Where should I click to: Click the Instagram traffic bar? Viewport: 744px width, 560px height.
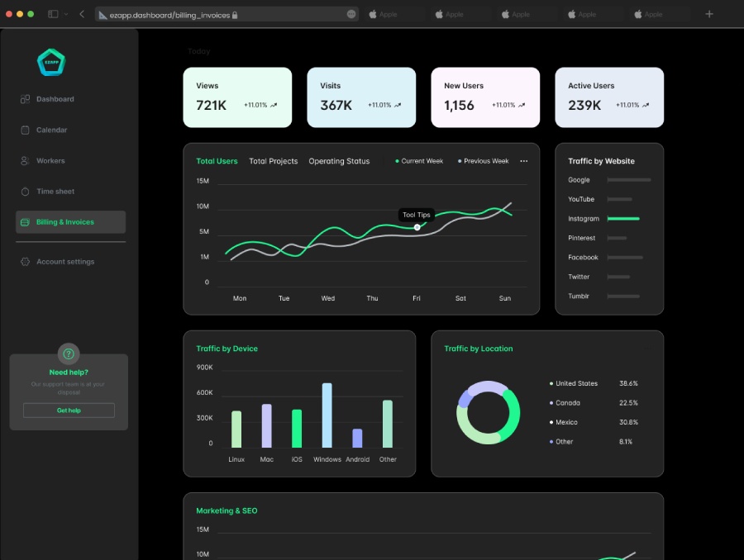coord(623,219)
